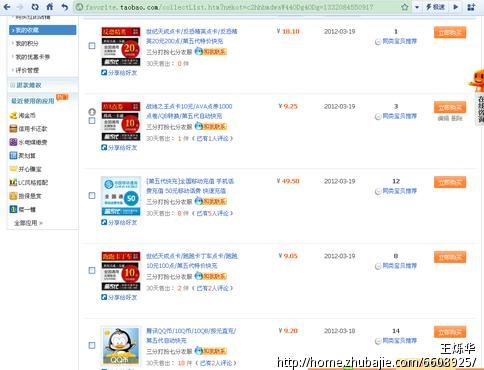This screenshot has height=370, width=484.
Task: Open the ¥9.25 AVA card thumbnail
Action: [x=121, y=121]
